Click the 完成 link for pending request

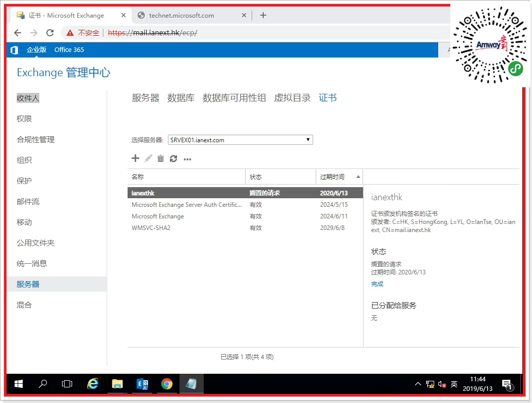click(x=377, y=284)
